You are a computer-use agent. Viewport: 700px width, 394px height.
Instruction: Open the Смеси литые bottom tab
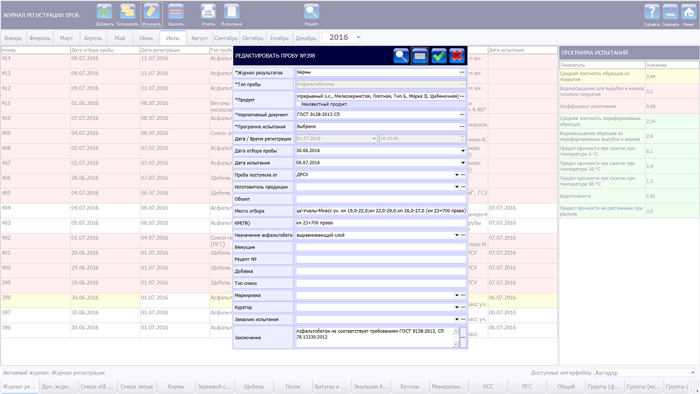click(137, 387)
